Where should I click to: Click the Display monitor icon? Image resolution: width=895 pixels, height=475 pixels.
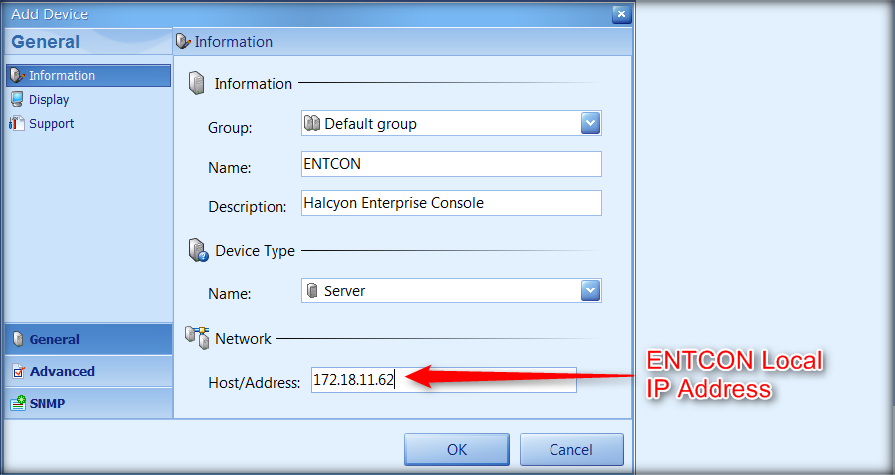point(17,100)
